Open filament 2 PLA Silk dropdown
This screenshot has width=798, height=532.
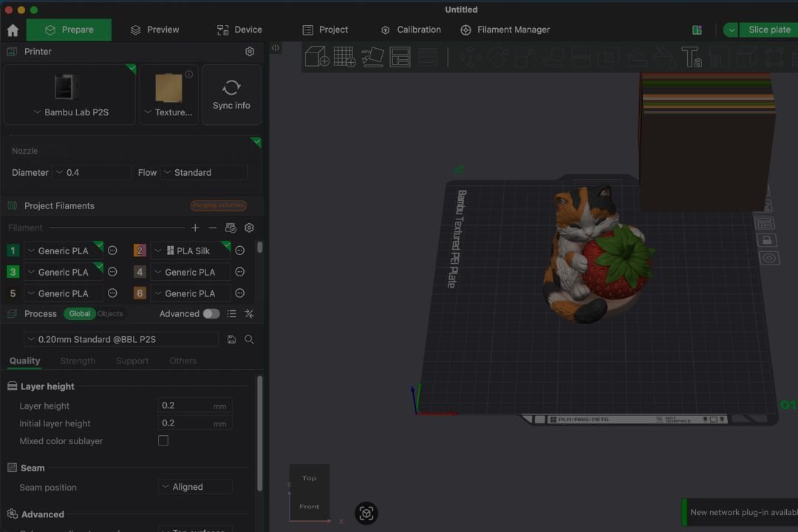tap(191, 250)
